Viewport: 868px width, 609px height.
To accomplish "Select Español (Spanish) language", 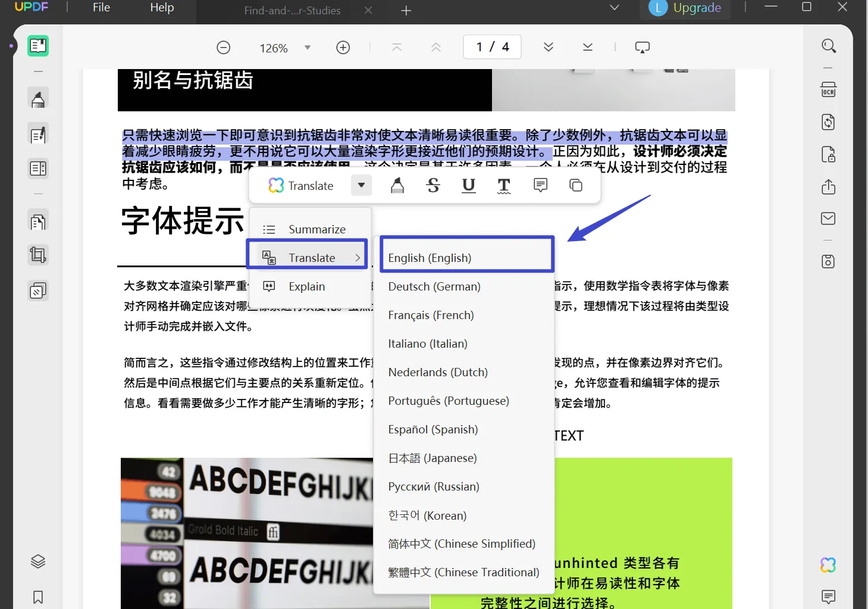I will point(464,429).
